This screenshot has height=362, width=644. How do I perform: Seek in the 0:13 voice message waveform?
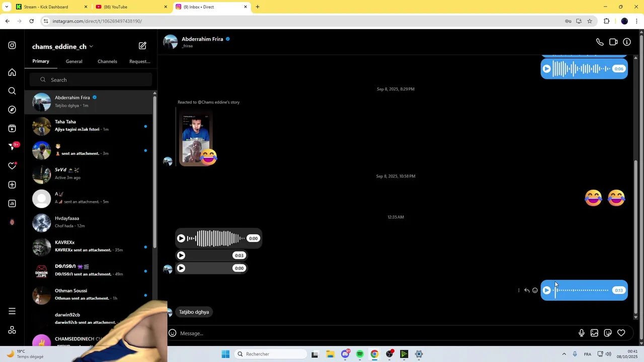point(582,290)
